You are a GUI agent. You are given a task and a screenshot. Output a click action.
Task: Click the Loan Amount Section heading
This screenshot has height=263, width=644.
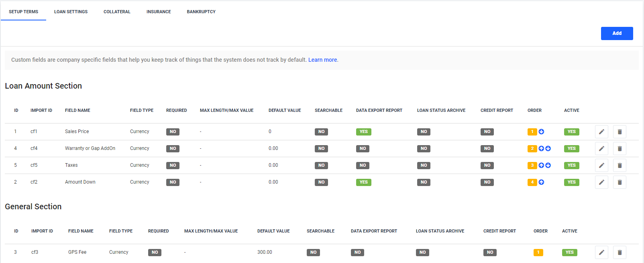click(43, 86)
